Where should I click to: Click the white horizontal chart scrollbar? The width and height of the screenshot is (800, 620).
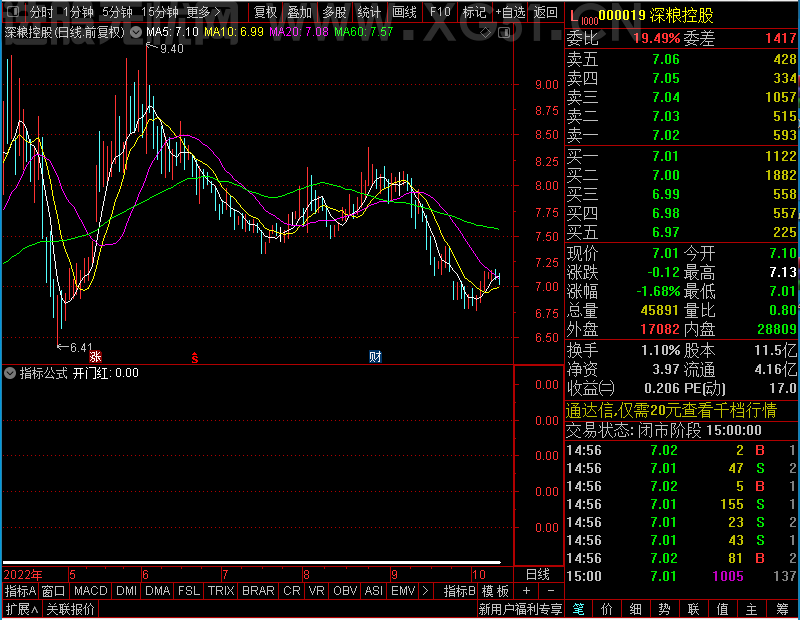252,562
